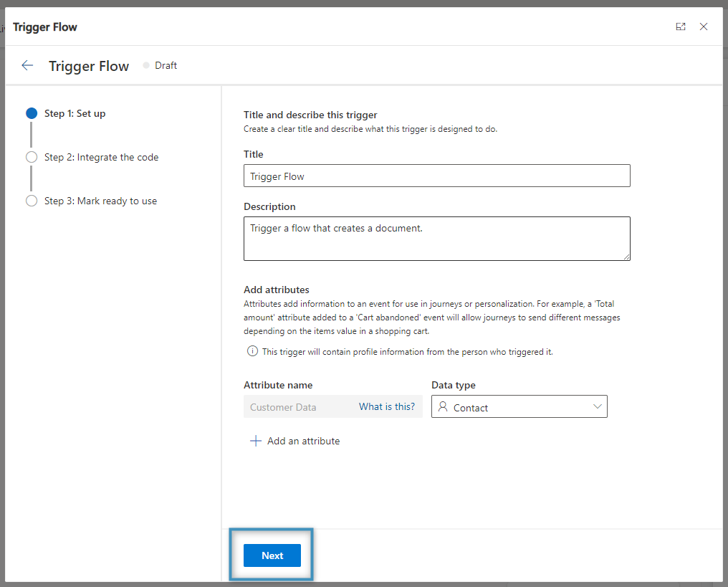Select the Step 1: Set up circle

pyautogui.click(x=32, y=113)
